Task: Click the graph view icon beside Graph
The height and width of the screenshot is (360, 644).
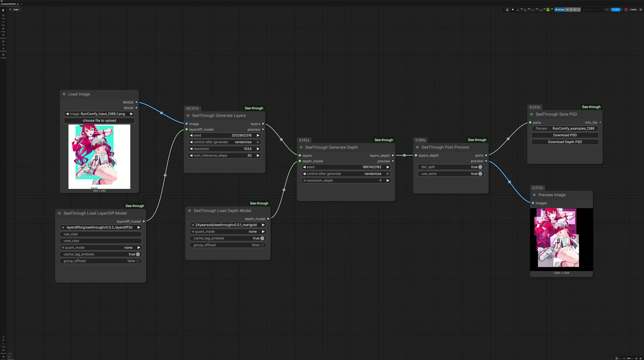Action: 10,9
